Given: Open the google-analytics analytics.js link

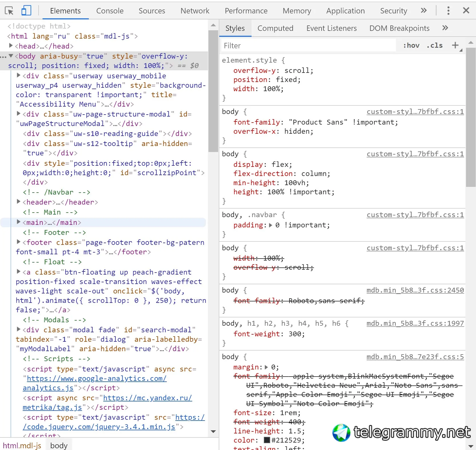Looking at the screenshot, I should click(95, 383).
